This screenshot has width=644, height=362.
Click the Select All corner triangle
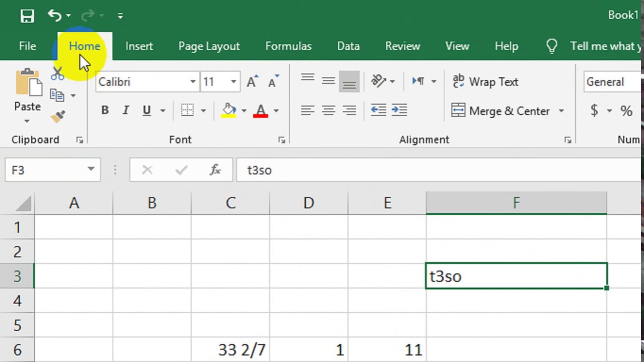coord(23,204)
